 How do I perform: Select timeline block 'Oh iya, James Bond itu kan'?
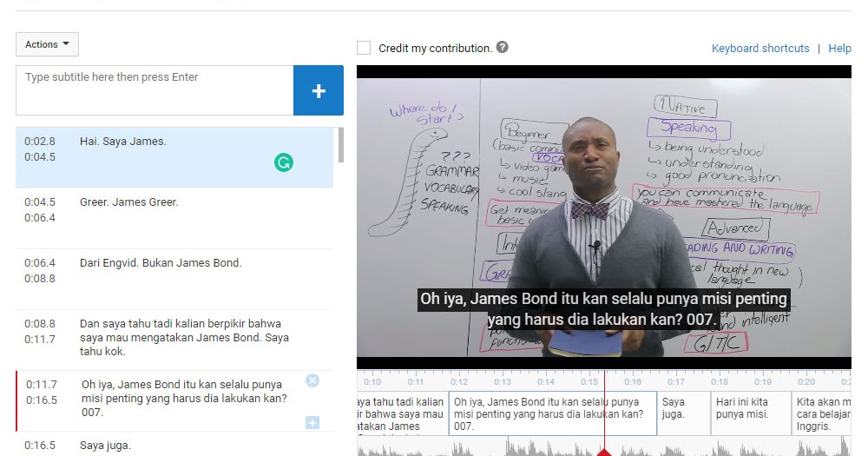(x=552, y=413)
